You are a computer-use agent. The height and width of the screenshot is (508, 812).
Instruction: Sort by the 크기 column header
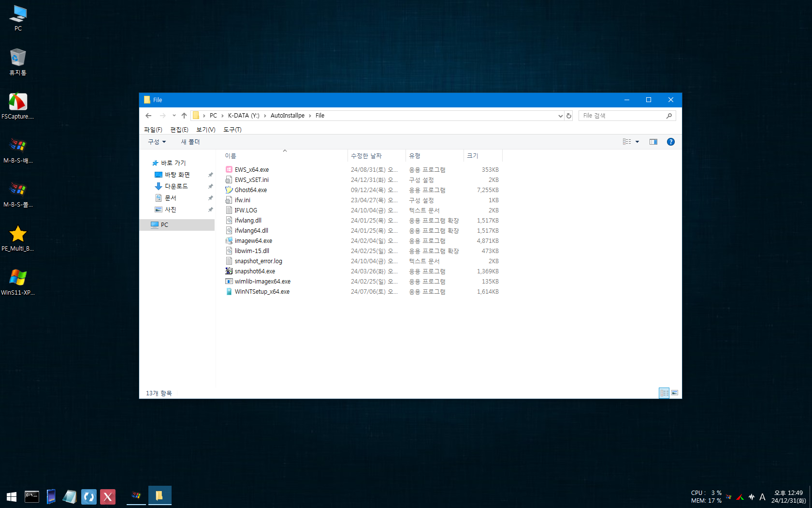483,156
